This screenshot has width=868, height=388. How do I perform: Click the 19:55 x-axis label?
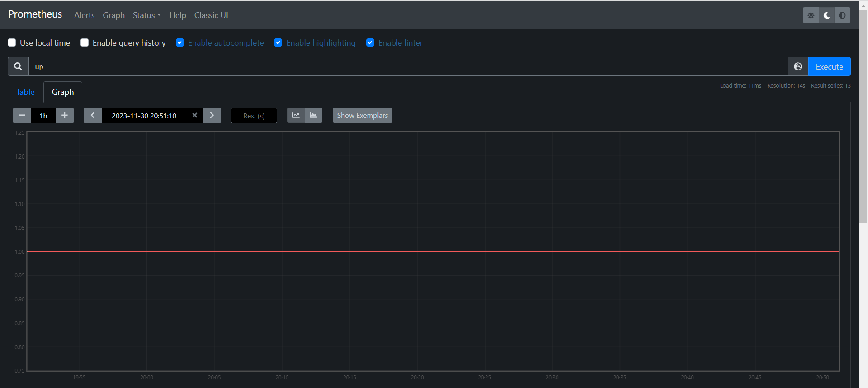tap(79, 377)
